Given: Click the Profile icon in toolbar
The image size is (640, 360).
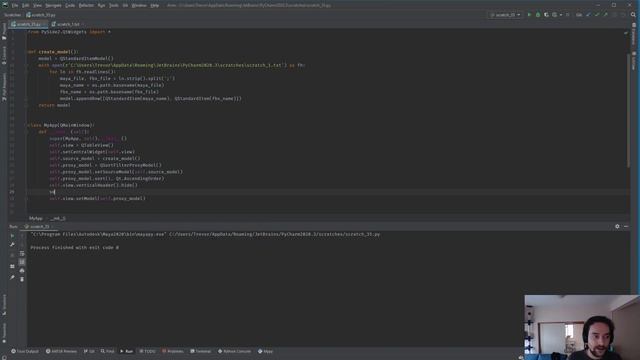Looking at the screenshot, I should pos(554,15).
